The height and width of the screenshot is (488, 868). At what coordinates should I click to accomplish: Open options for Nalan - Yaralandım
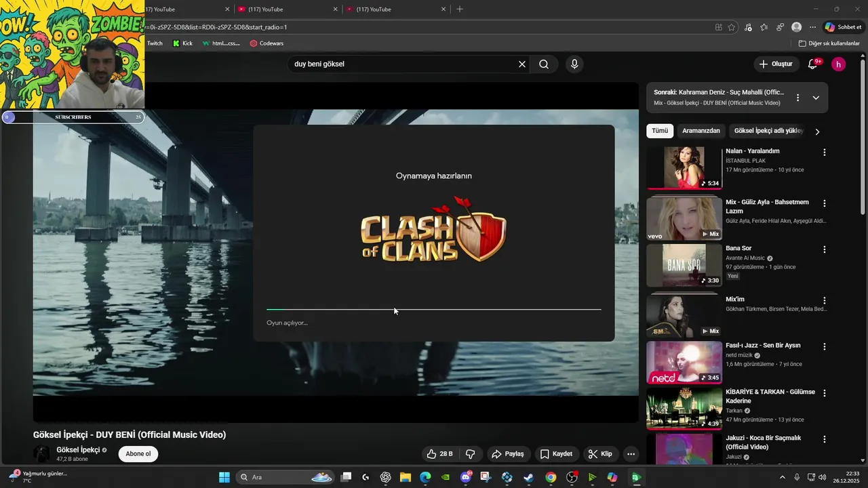click(825, 152)
